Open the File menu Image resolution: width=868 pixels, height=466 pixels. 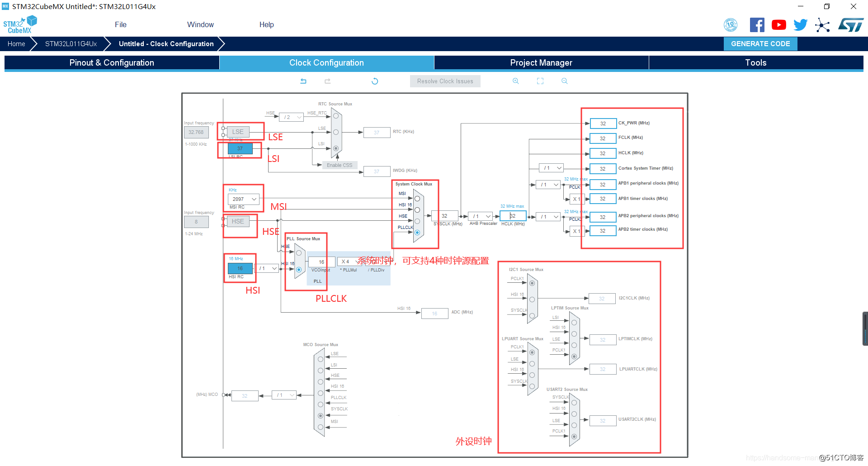pos(121,24)
